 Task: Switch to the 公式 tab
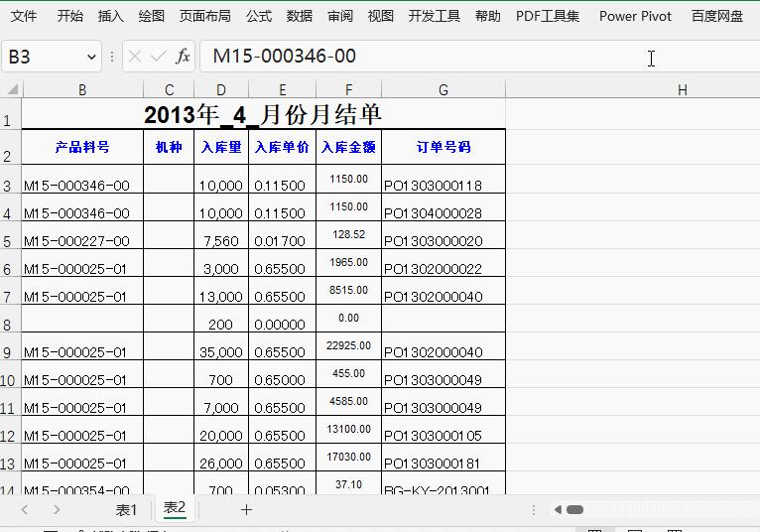coord(259,16)
